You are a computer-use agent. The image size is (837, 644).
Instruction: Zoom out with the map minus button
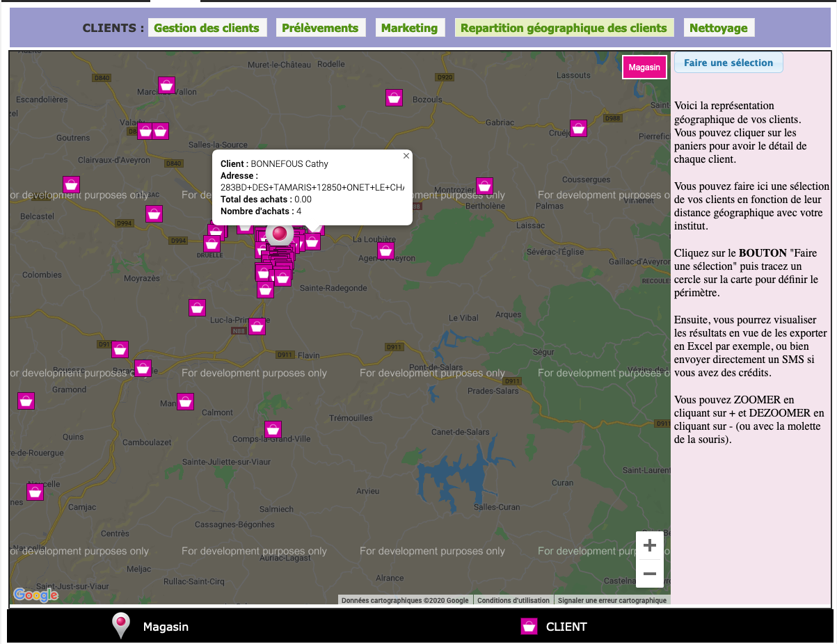[x=650, y=574]
